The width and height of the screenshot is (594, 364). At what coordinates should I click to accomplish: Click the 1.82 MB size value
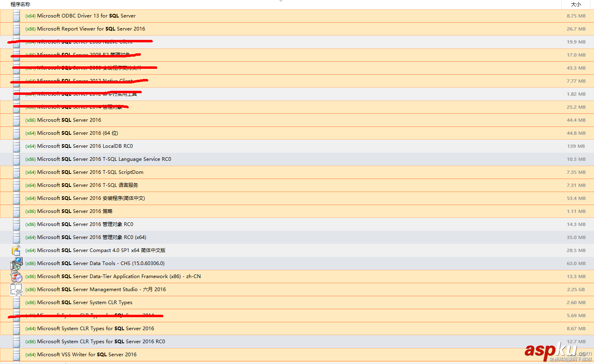[x=576, y=94]
